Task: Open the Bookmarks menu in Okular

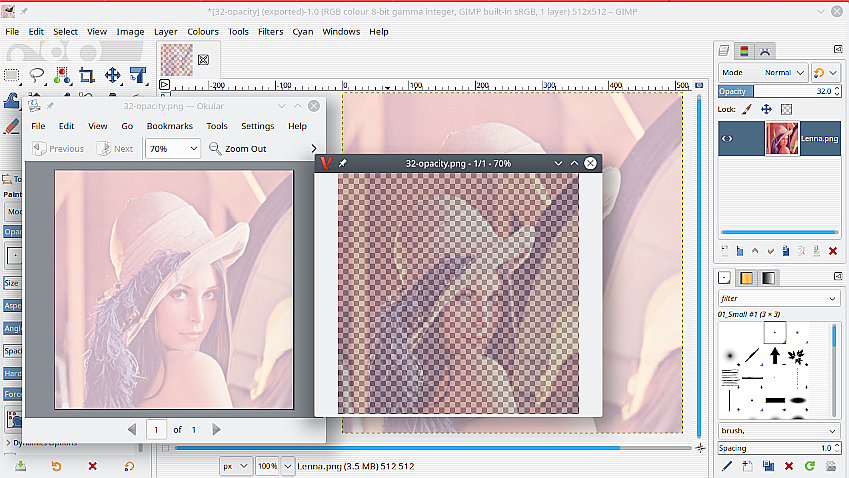Action: pyautogui.click(x=169, y=126)
